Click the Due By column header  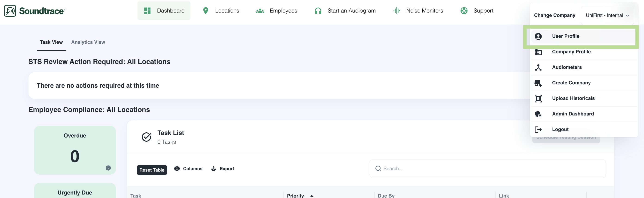point(386,195)
